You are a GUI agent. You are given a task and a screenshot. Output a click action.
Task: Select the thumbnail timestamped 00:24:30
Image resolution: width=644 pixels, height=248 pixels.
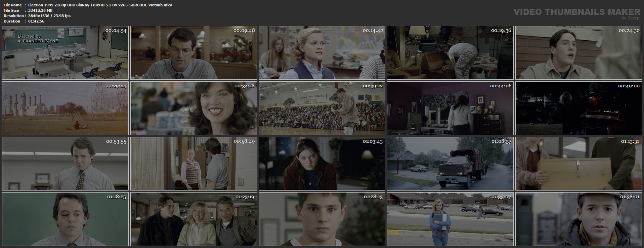[578, 53]
